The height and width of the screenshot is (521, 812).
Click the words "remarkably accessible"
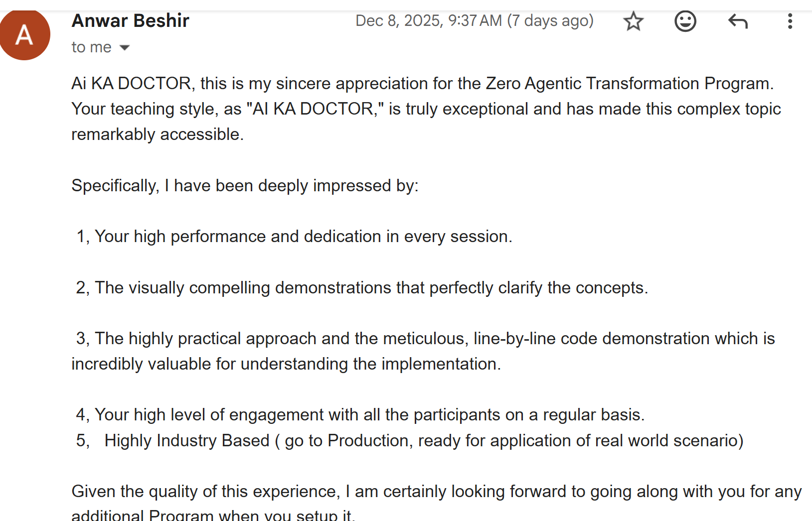(x=158, y=134)
